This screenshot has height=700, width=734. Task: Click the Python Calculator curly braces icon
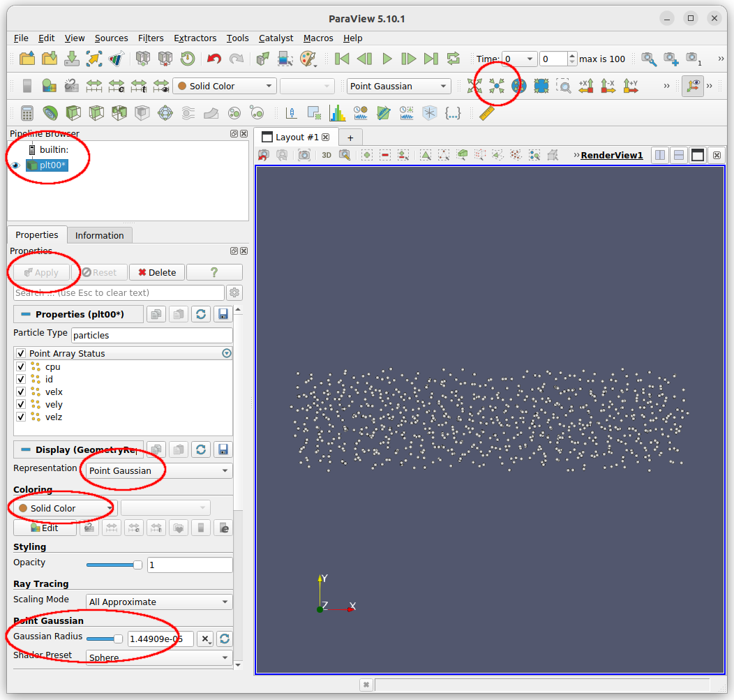point(453,112)
